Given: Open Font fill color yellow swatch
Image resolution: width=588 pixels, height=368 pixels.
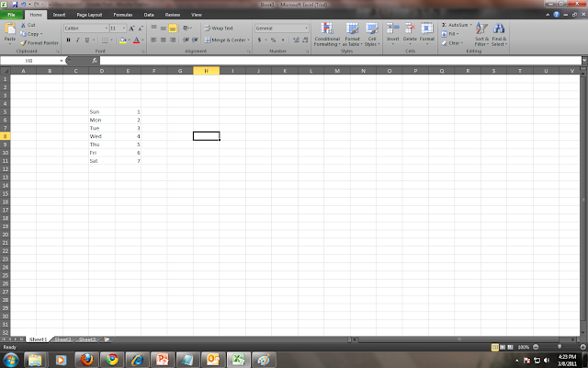Looking at the screenshot, I should coord(122,40).
